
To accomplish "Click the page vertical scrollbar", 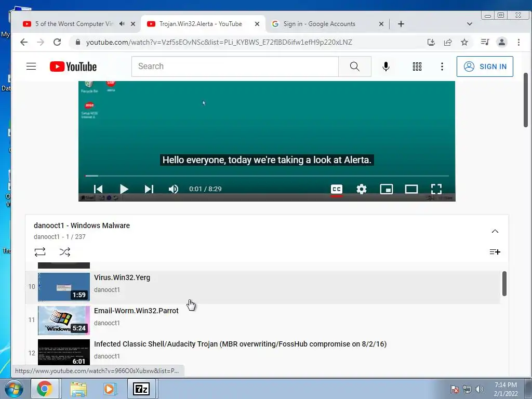I will coord(526,100).
